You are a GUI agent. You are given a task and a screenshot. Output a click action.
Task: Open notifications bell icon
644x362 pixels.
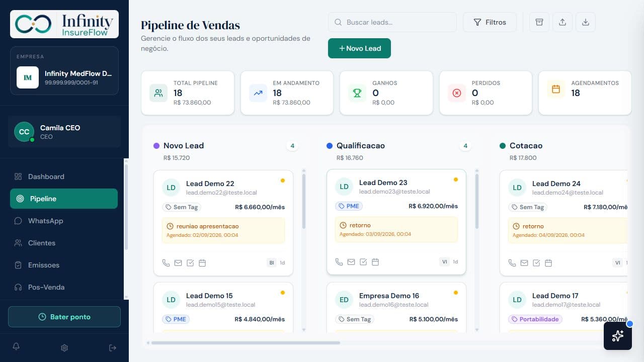[16, 347]
